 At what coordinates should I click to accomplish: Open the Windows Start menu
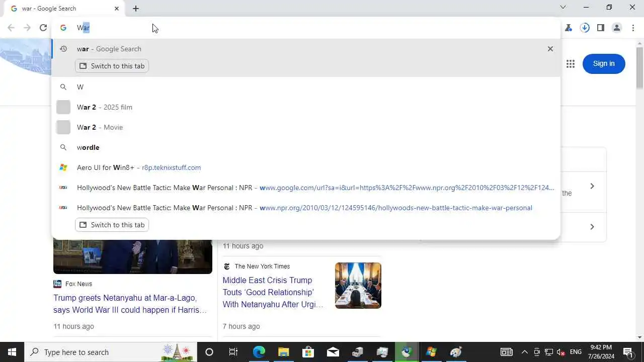[x=12, y=352]
